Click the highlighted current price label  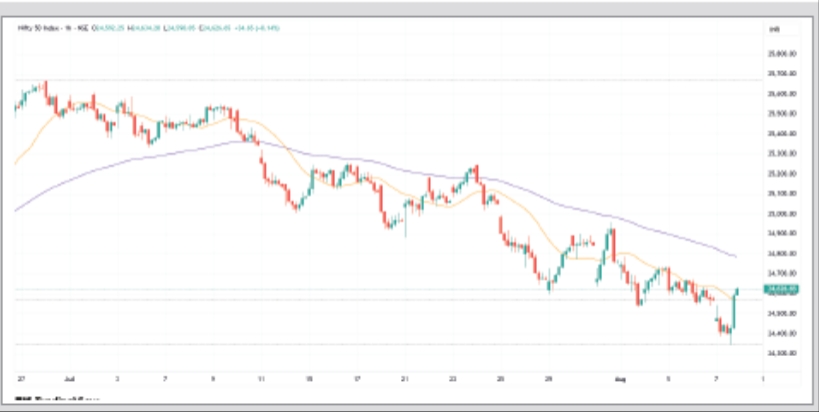point(779,290)
